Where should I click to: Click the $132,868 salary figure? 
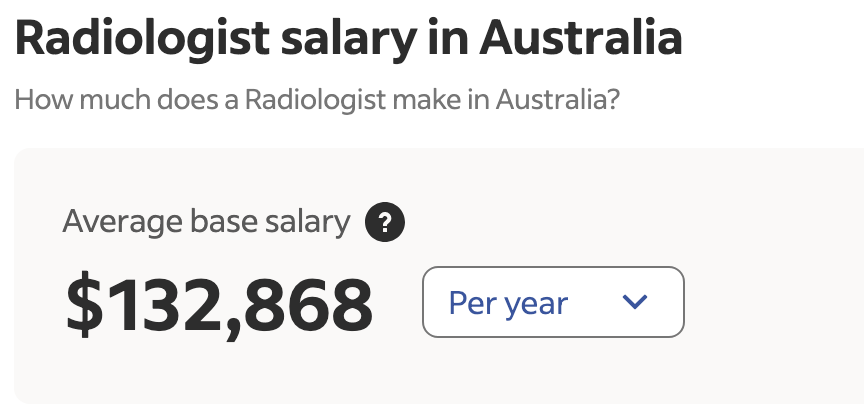[219, 305]
